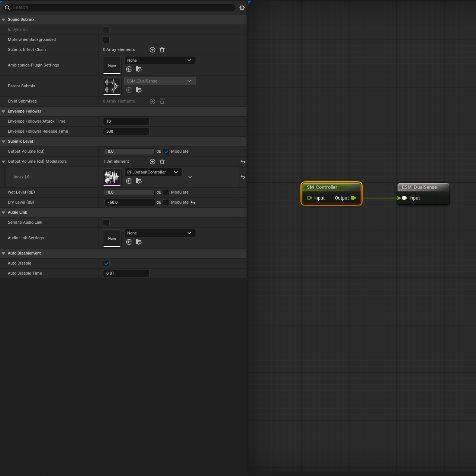
Task: Add element to Output Volume Modulators
Action: point(152,162)
